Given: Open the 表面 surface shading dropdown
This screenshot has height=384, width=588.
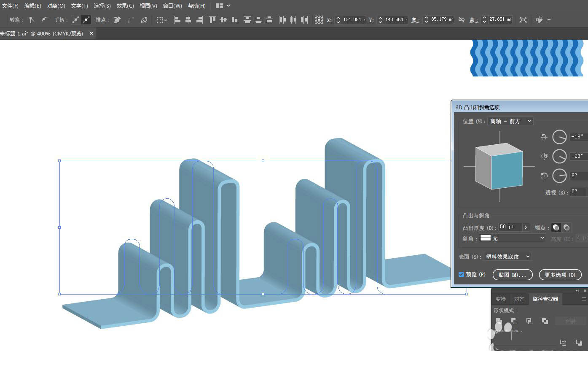Looking at the screenshot, I should pos(507,257).
